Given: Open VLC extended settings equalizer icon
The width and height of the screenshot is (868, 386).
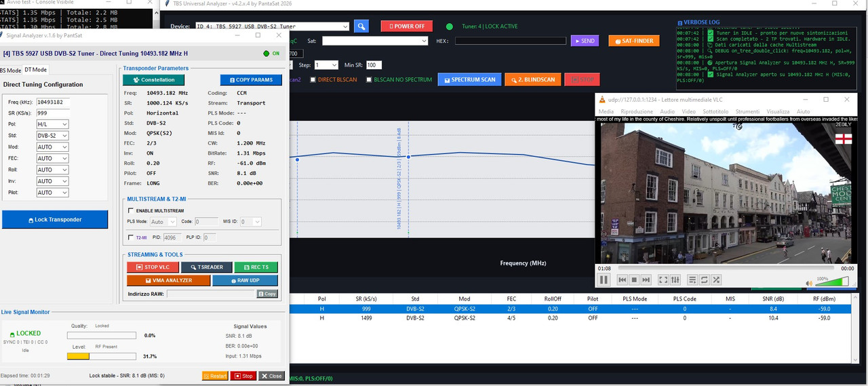Looking at the screenshot, I should tap(675, 279).
